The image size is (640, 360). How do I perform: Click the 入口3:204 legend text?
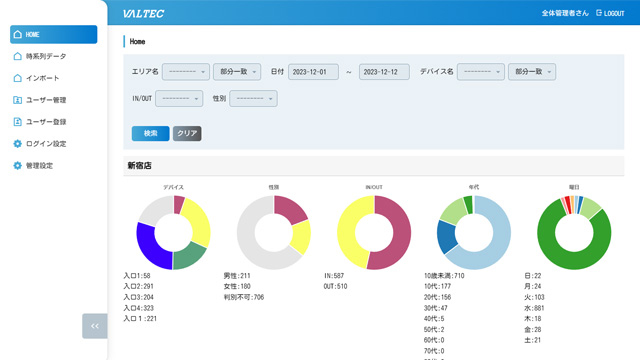(x=138, y=298)
